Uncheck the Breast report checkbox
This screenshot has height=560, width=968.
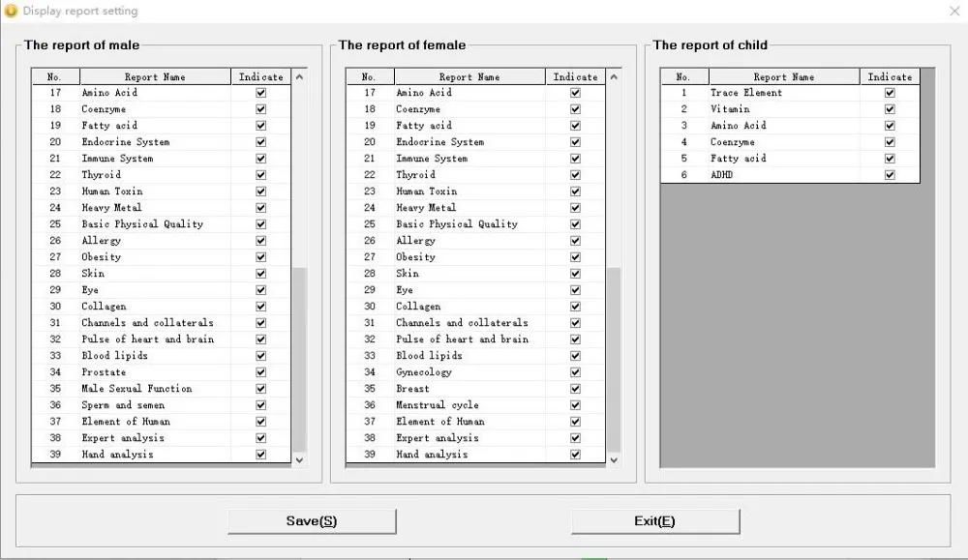click(x=575, y=388)
